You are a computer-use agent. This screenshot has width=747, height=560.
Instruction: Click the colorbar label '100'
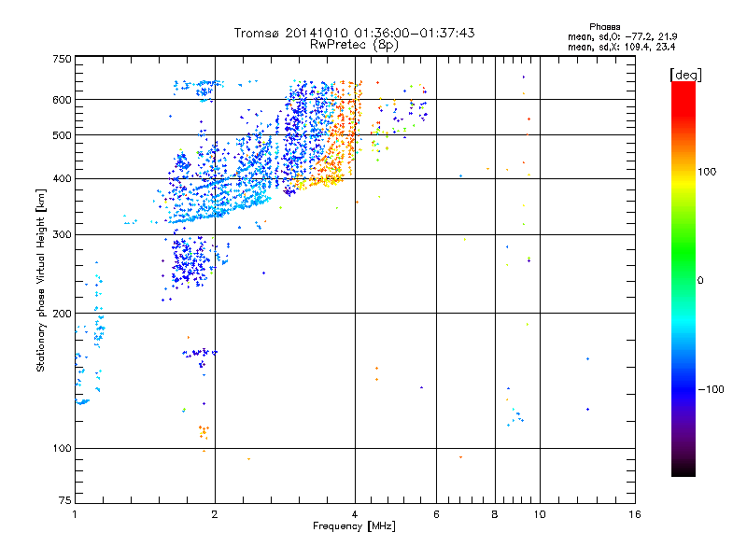point(707,172)
